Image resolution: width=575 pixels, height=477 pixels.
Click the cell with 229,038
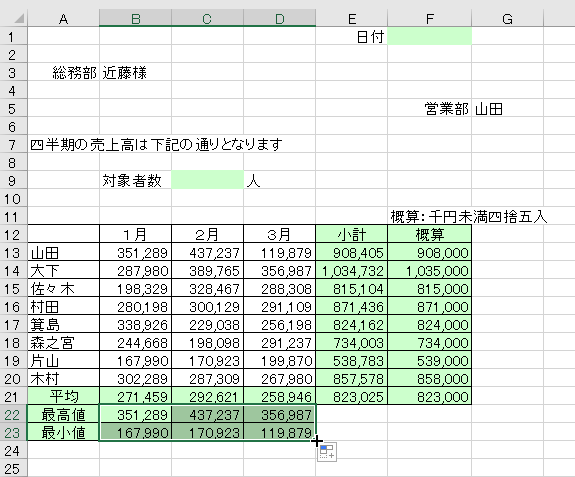point(207,324)
